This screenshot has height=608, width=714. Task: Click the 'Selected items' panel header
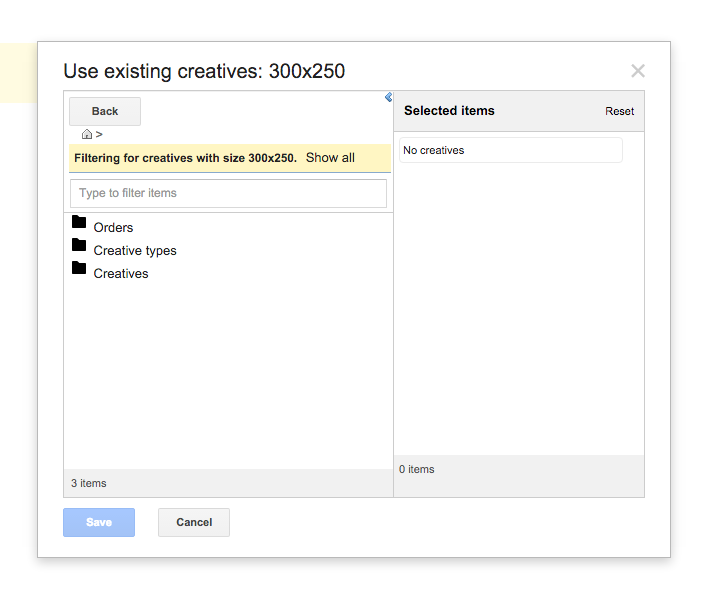coord(449,111)
